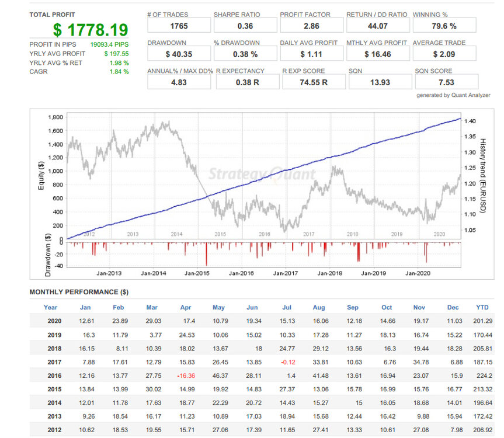Select the % Drawdown value 0.38 %
This screenshot has height=438, width=504.
click(245, 54)
